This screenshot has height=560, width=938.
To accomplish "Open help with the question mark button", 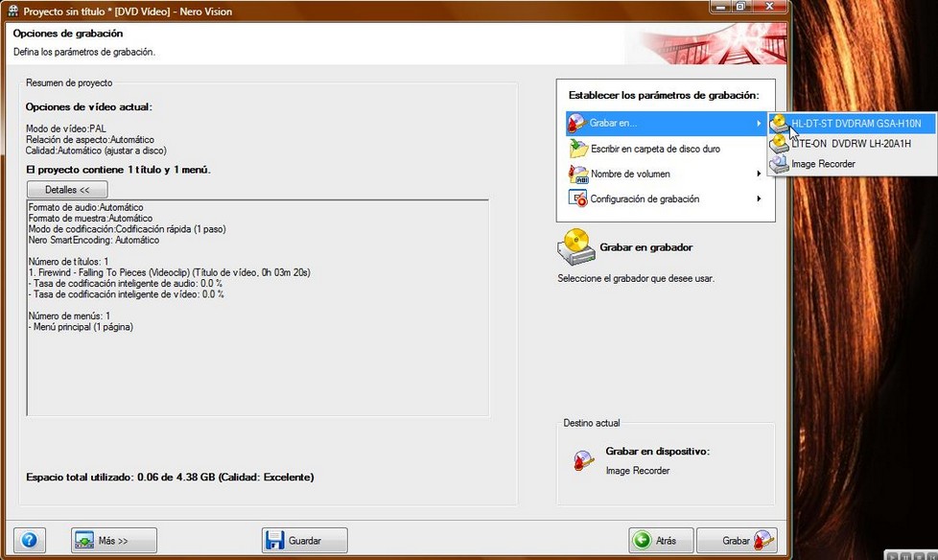I will click(30, 540).
